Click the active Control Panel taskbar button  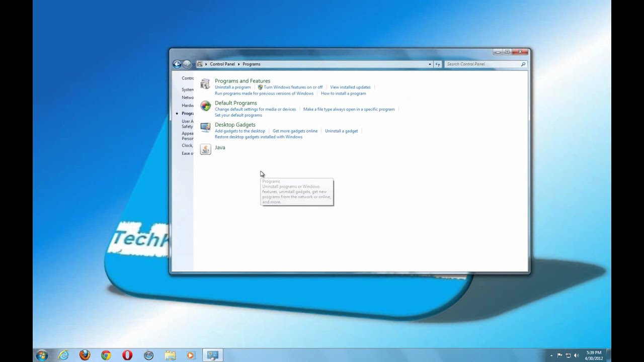pyautogui.click(x=212, y=355)
